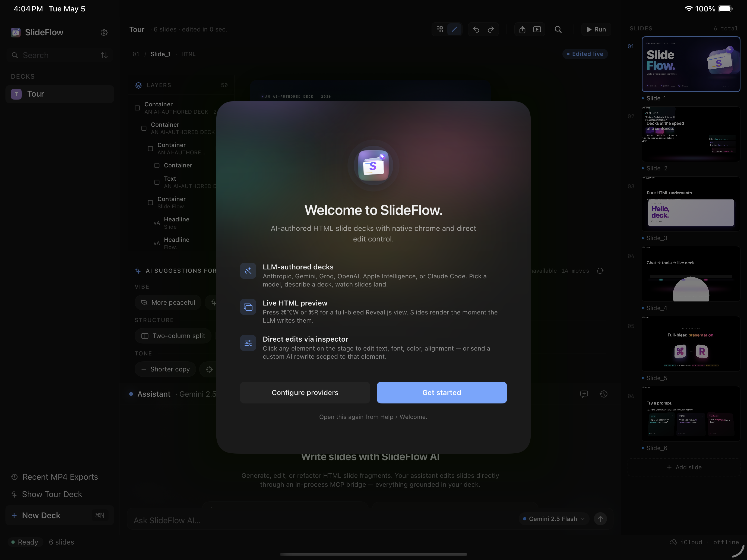
Task: Click Wi-Fi icon in status bar
Action: point(689,9)
